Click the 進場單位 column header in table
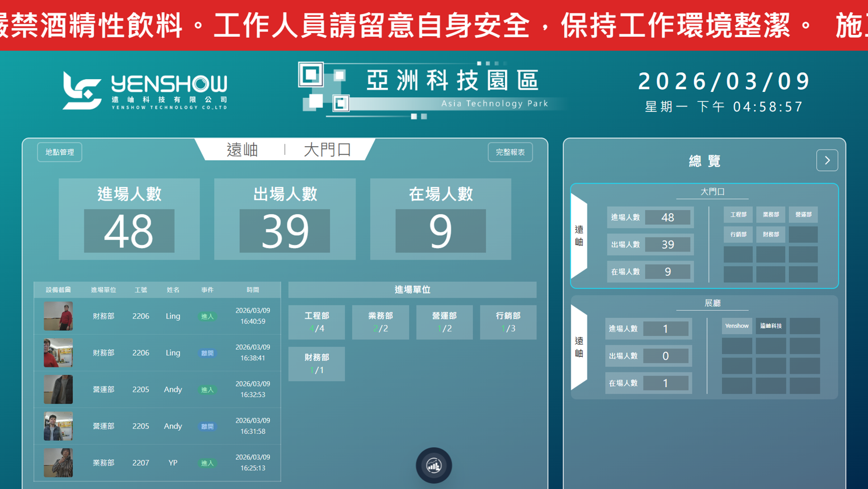This screenshot has width=868, height=489. click(104, 290)
